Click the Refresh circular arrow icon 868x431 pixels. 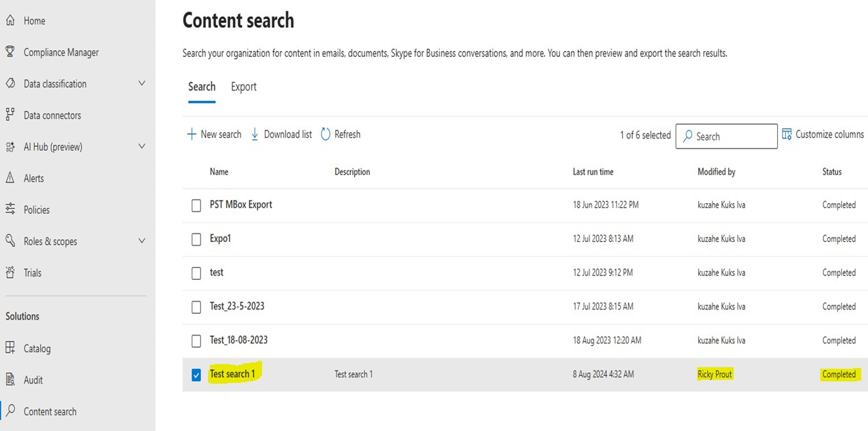(325, 134)
